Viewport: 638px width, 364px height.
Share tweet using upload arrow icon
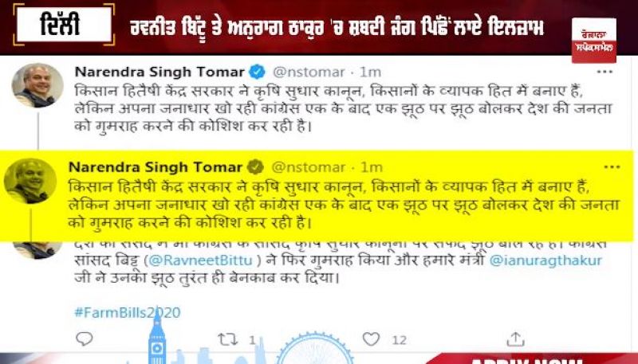[515, 339]
